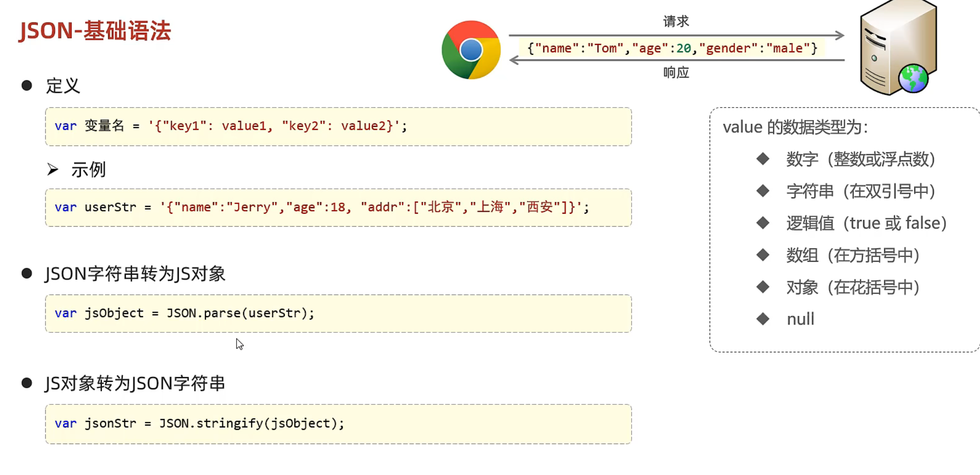Click the 响应 label below the arrow
This screenshot has width=980, height=475.
(676, 72)
